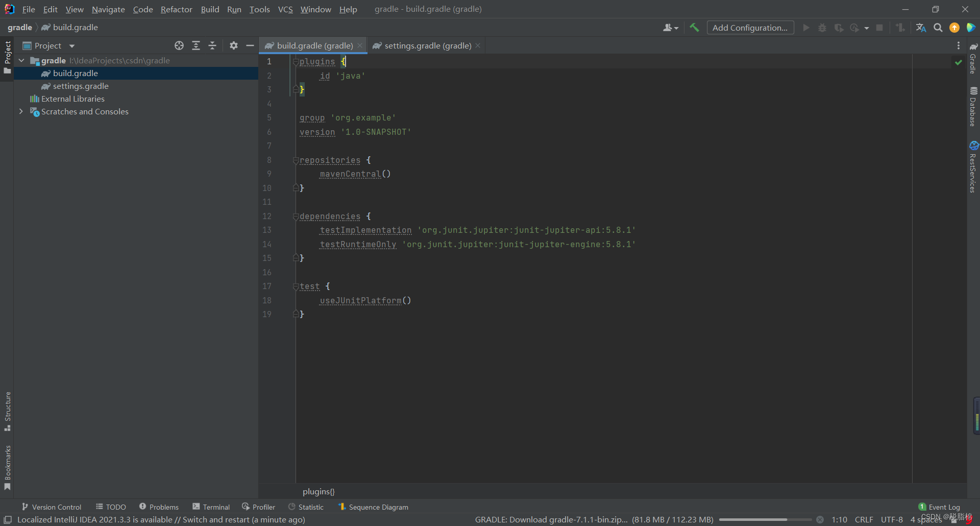Open editor tabs more options menu

coord(959,45)
